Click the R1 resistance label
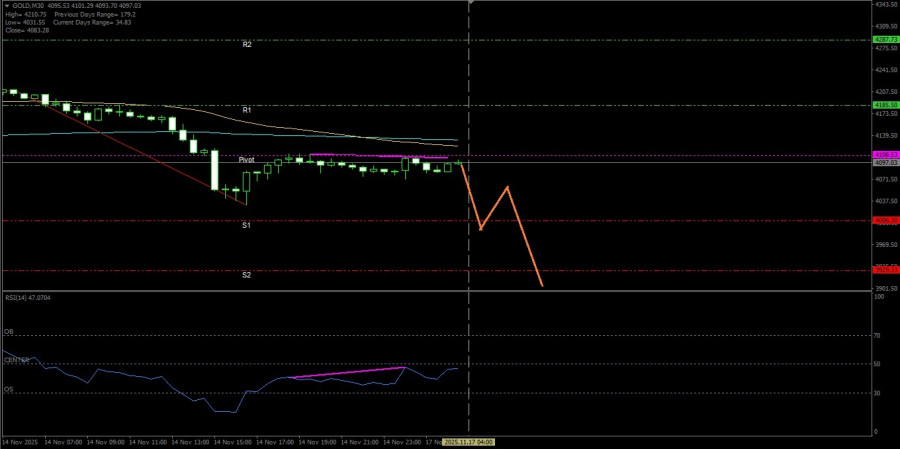The height and width of the screenshot is (449, 900). click(x=247, y=110)
